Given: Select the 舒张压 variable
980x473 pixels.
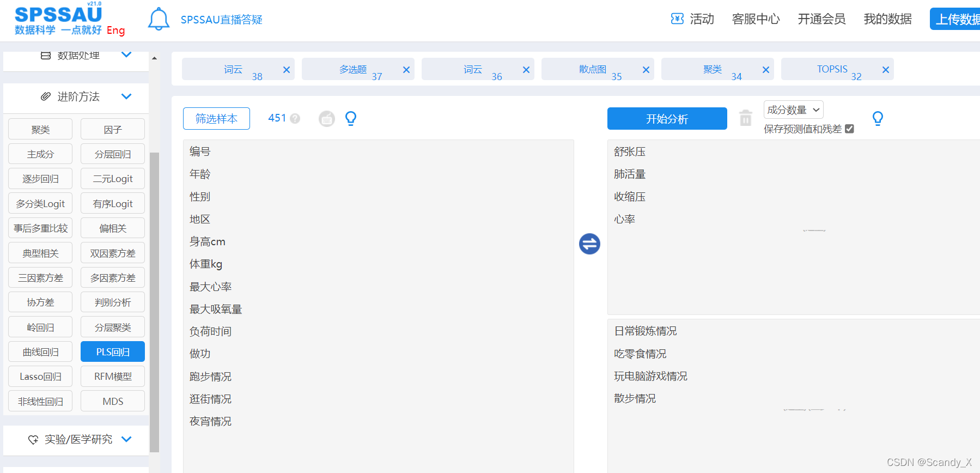Looking at the screenshot, I should tap(630, 151).
